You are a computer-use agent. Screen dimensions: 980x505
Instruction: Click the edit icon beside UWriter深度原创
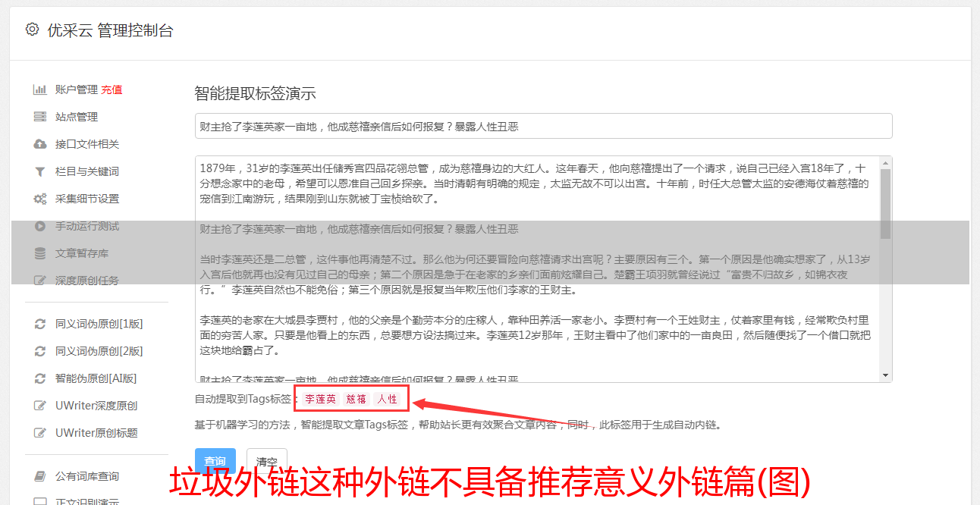point(40,406)
